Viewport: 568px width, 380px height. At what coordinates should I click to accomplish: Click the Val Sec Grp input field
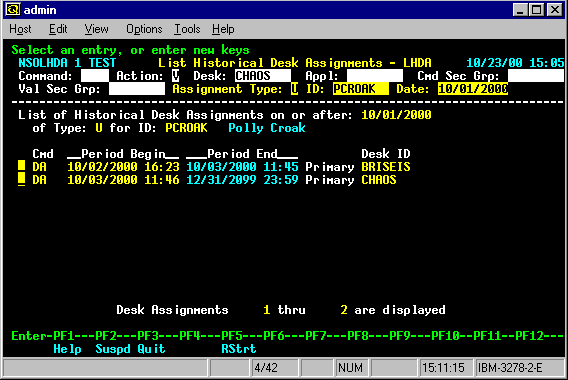pos(137,89)
